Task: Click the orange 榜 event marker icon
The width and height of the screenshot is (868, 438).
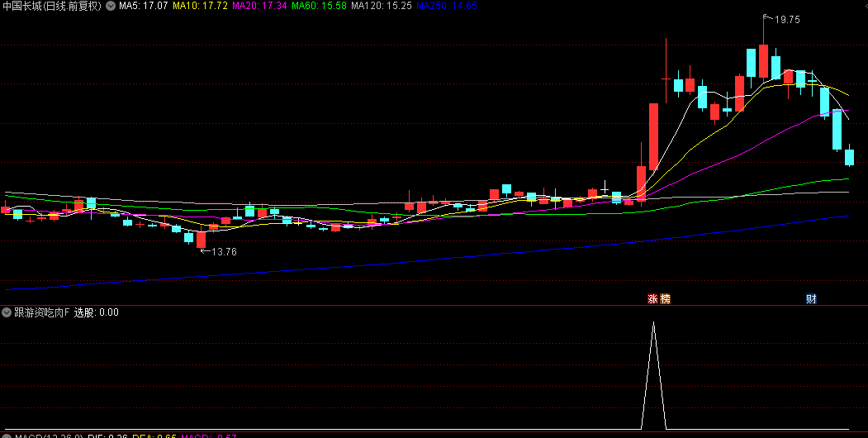Action: [665, 299]
